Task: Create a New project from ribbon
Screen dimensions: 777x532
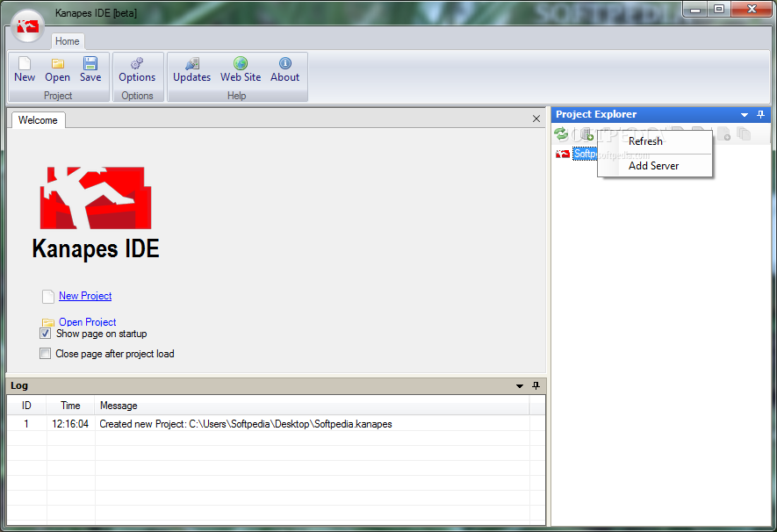Action: click(25, 70)
